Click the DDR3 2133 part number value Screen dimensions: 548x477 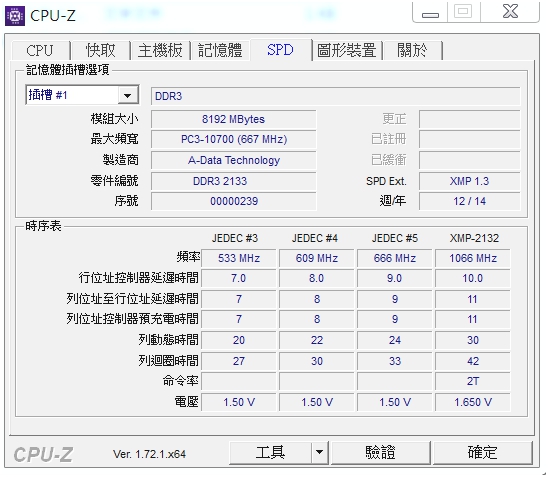coord(233,181)
